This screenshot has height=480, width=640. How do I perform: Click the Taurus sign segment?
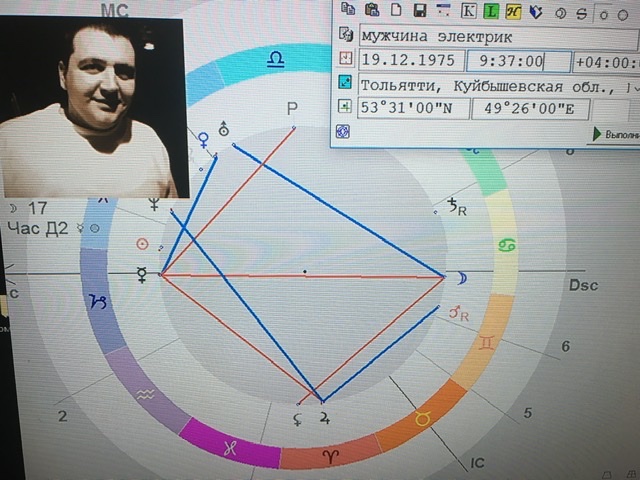(x=422, y=419)
